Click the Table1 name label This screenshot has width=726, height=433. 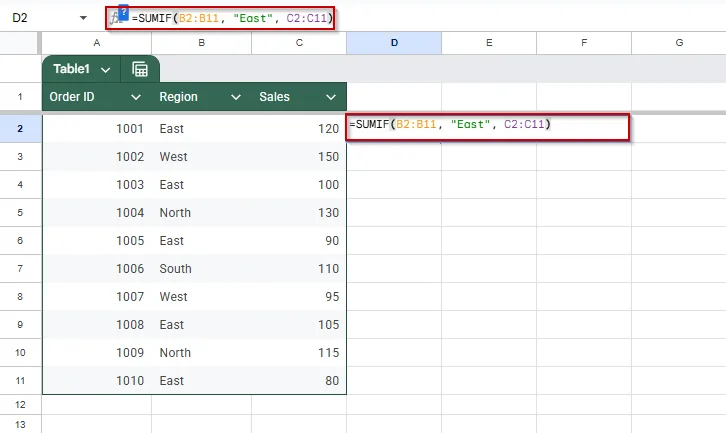71,69
